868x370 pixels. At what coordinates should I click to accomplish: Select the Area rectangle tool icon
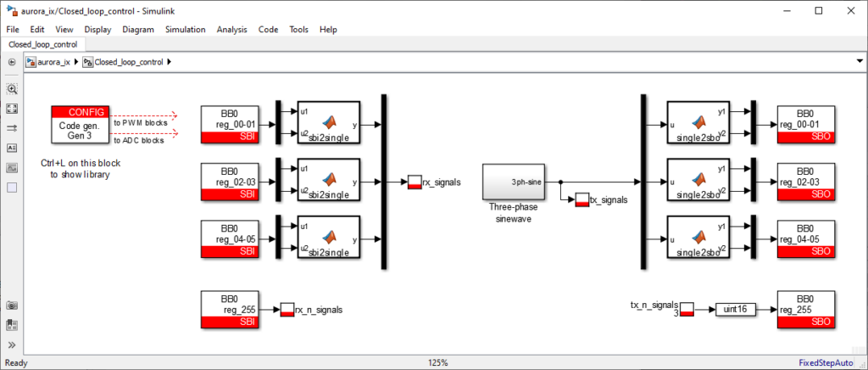(x=12, y=187)
